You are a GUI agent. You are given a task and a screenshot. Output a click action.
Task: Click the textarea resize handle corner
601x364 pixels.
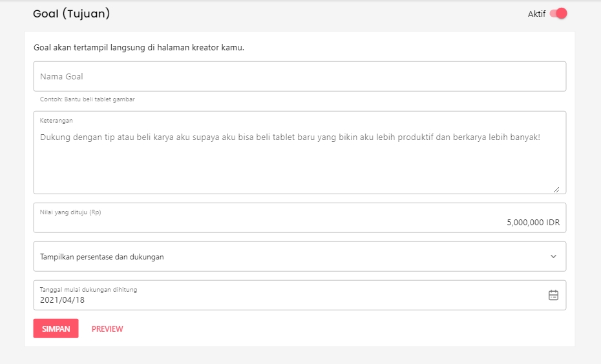(x=556, y=189)
